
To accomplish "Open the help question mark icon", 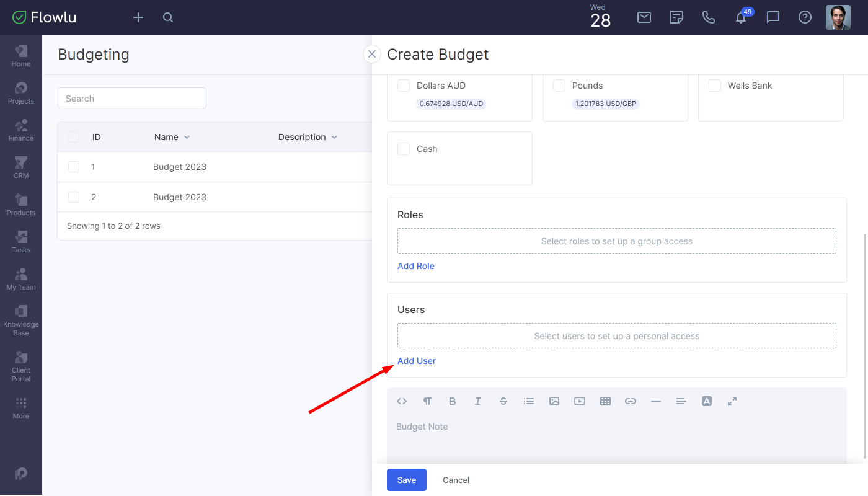I will coord(805,17).
